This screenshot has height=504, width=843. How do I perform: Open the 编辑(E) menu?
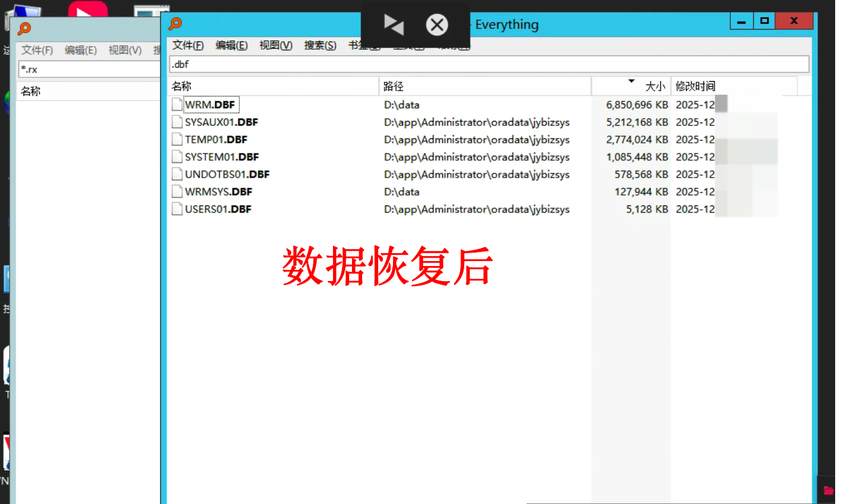click(231, 45)
